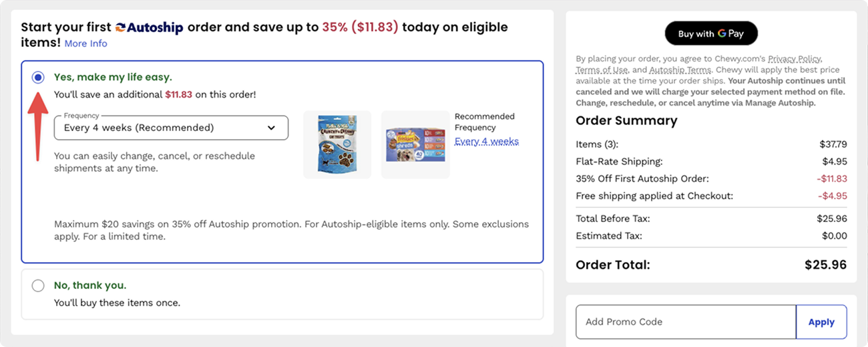Click the "Every 4 weeks" recommended link
Viewport: 868px width, 347px height.
click(487, 141)
